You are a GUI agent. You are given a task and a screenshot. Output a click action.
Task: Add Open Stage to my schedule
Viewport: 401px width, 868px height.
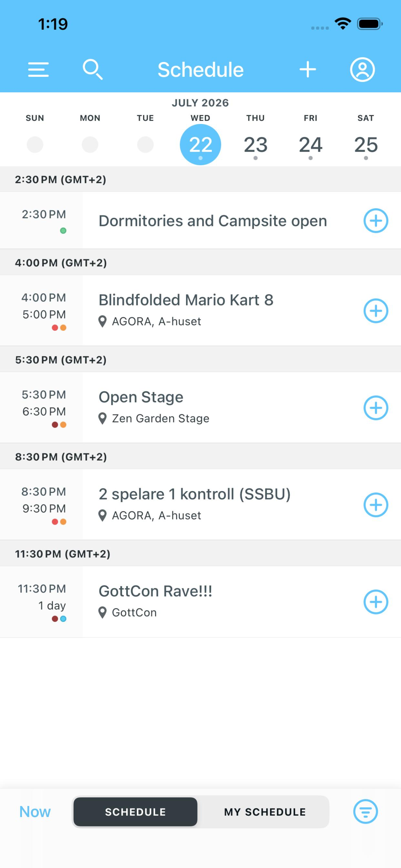tap(376, 408)
